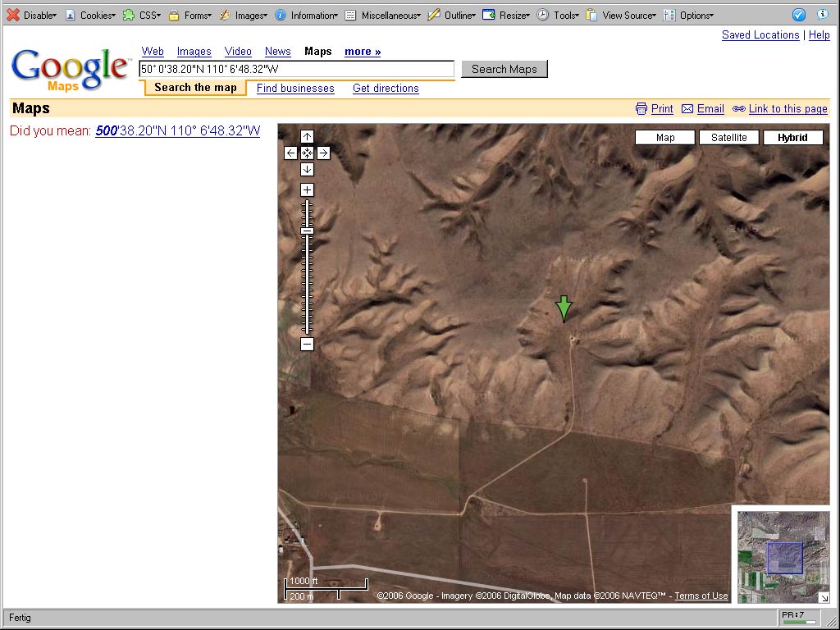Collapse the overview map corner arrow
This screenshot has width=840, height=630.
click(824, 597)
